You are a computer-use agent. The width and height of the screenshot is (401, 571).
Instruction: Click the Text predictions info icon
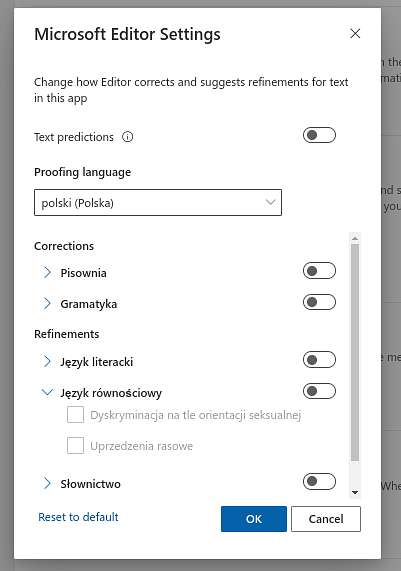click(127, 137)
